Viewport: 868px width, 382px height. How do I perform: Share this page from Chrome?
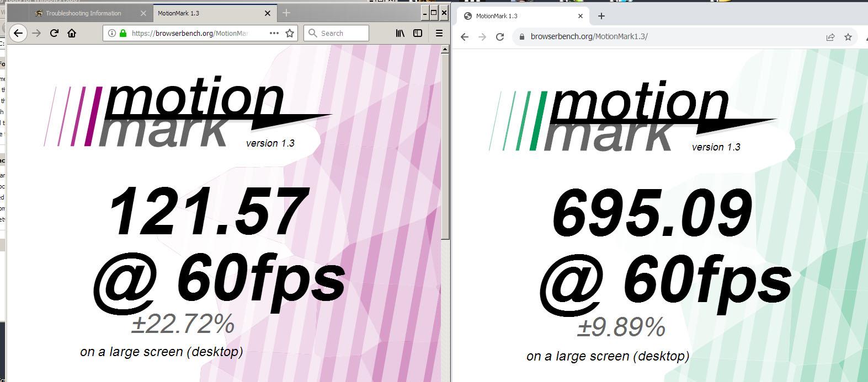pos(830,37)
